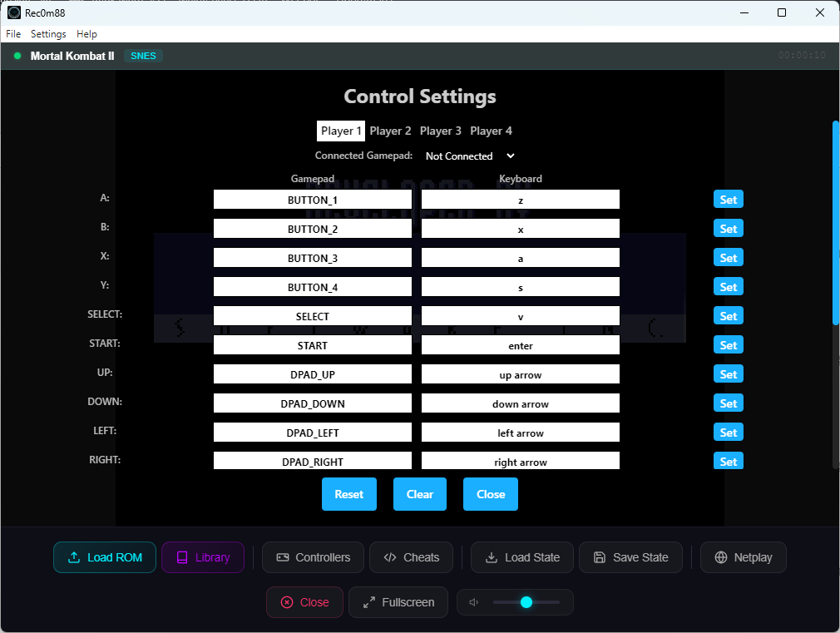Image resolution: width=840 pixels, height=633 pixels.
Task: Expand the Connected Gamepad dropdown
Action: click(470, 156)
